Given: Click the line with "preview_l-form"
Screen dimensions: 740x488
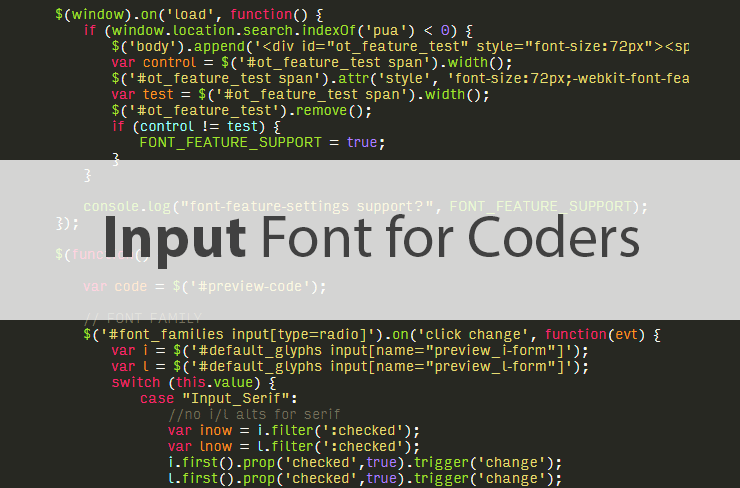Looking at the screenshot, I should [350, 367].
